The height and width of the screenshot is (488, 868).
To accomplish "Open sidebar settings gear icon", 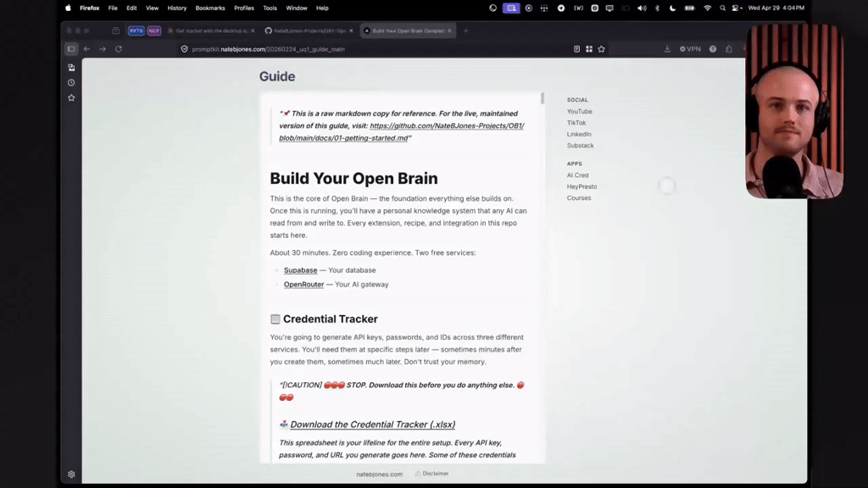I will (x=71, y=474).
